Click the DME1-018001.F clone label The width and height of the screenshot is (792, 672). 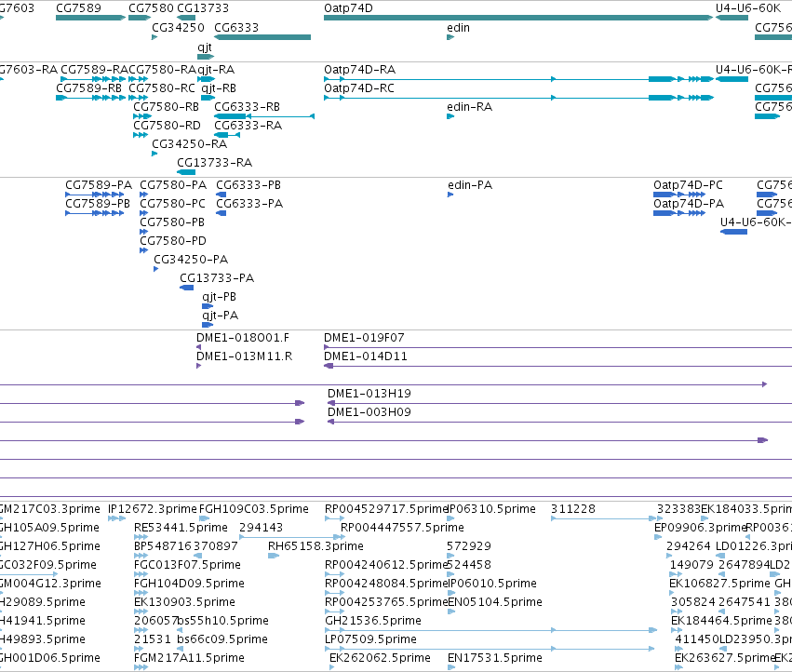pos(243,338)
